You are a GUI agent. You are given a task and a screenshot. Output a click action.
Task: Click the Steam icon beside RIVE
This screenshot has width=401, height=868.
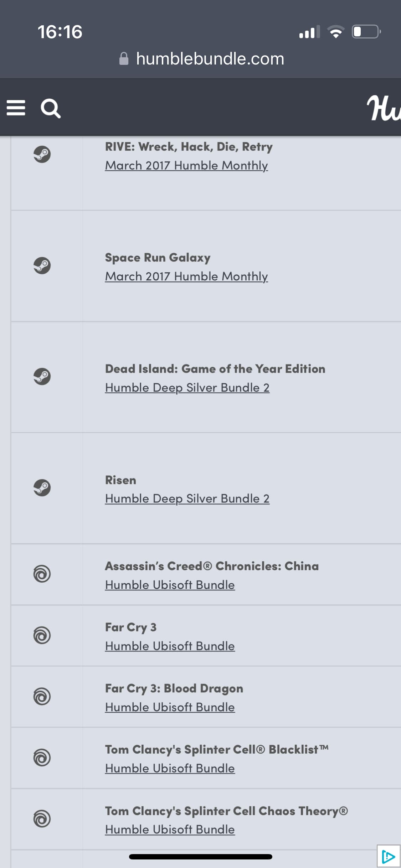(x=42, y=155)
